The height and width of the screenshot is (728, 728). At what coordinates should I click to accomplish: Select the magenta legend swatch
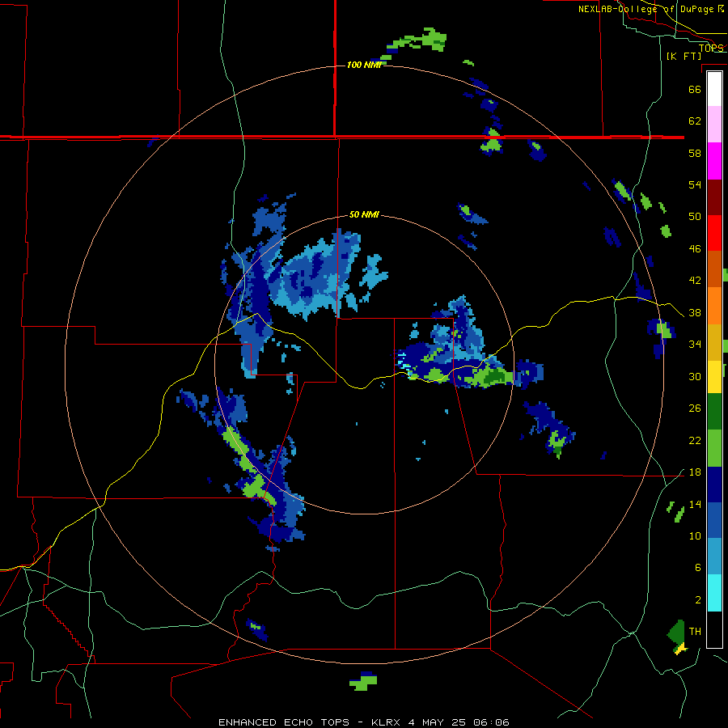pyautogui.click(x=714, y=161)
